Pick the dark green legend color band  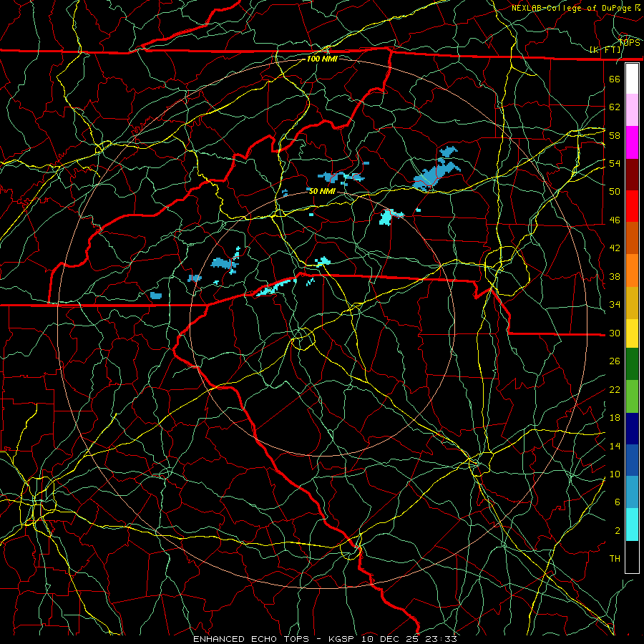pyautogui.click(x=632, y=364)
